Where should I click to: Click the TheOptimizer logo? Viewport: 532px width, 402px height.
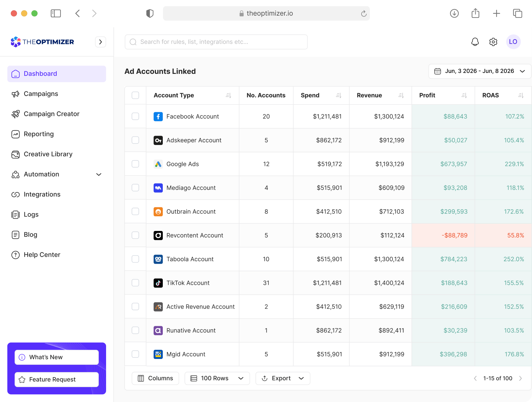point(42,42)
